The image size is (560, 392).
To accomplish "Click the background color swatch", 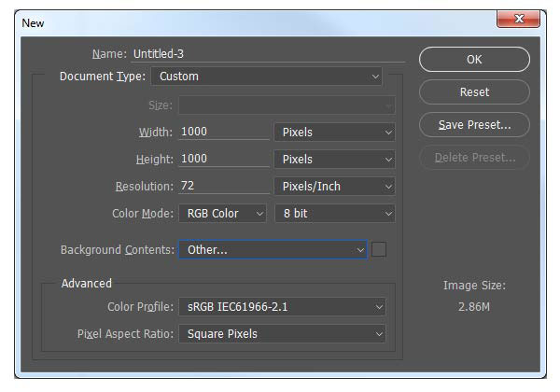I will (379, 249).
